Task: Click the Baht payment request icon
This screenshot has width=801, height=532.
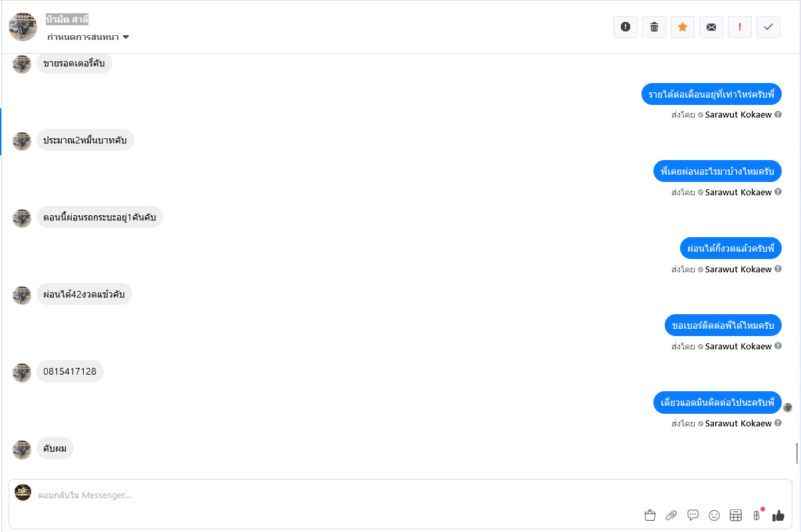Action: [756, 515]
